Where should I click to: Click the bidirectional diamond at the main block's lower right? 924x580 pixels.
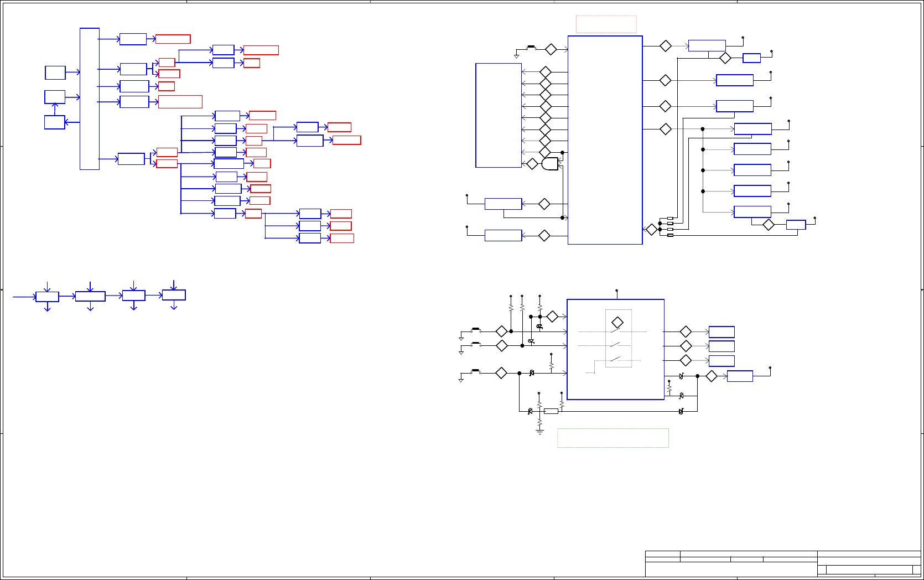point(652,229)
